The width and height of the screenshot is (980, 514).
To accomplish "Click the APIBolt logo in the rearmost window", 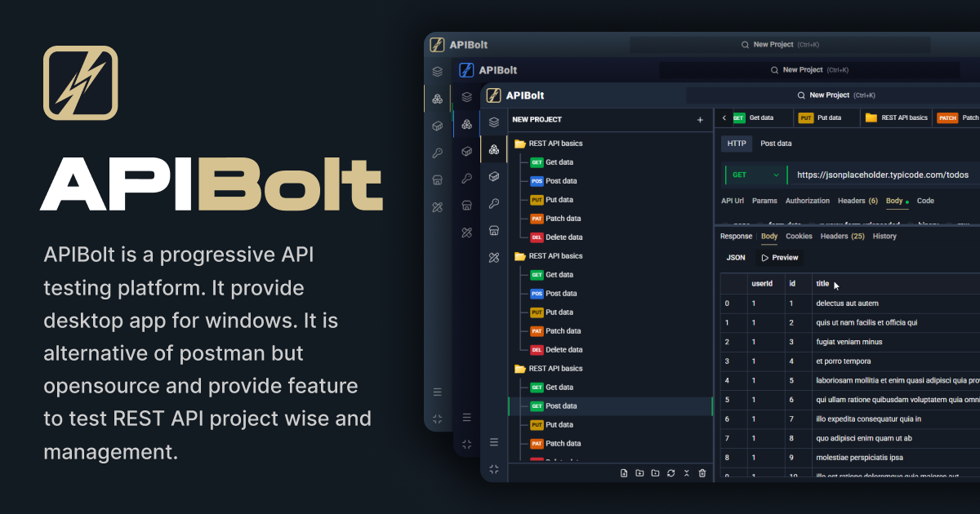I will [x=438, y=45].
